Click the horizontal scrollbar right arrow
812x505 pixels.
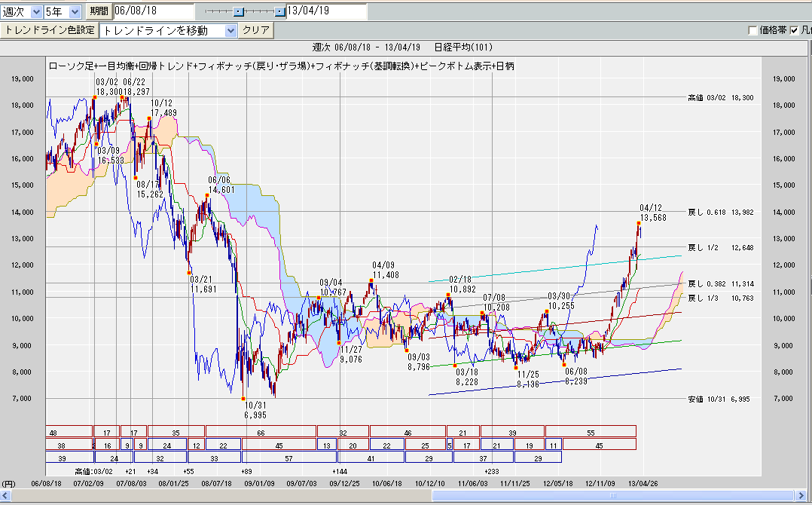pyautogui.click(x=801, y=496)
